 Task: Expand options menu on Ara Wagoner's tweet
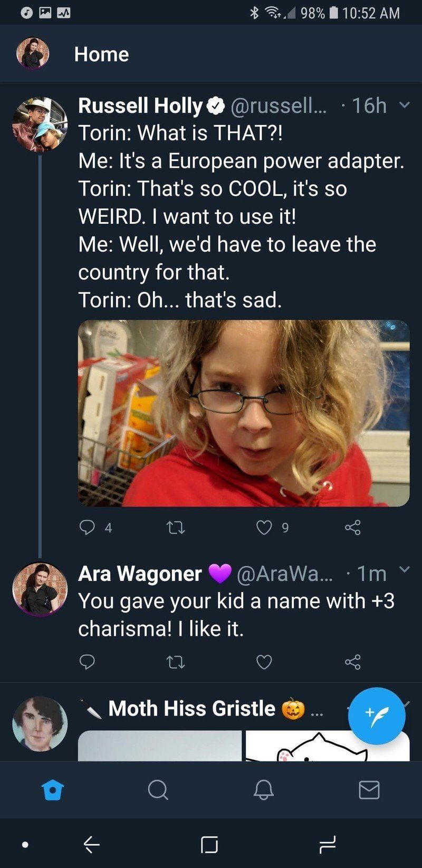(404, 569)
